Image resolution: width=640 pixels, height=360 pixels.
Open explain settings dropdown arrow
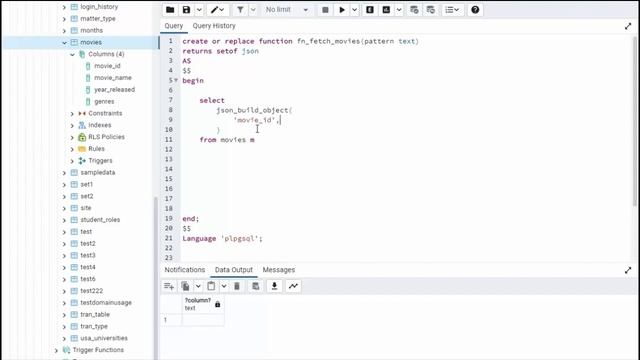(399, 10)
